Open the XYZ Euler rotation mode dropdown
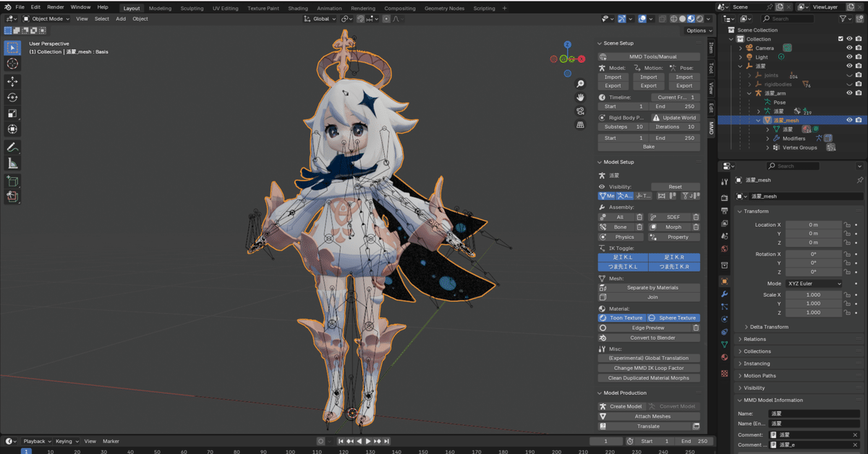 tap(814, 283)
